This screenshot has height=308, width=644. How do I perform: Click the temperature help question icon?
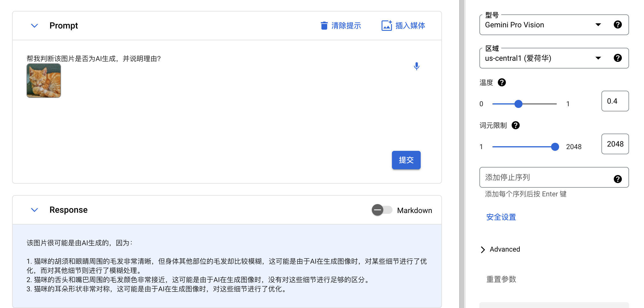coord(502,83)
